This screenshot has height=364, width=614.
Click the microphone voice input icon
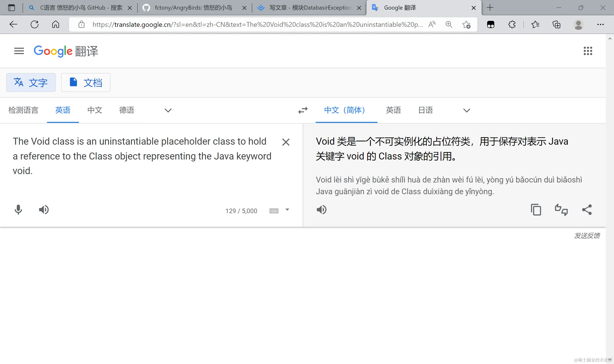[x=18, y=210]
